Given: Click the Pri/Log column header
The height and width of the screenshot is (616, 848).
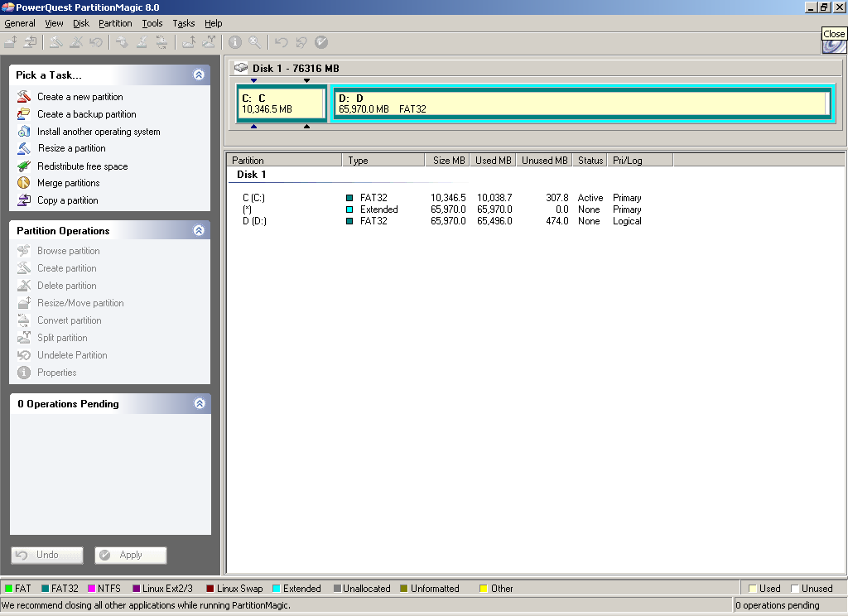Looking at the screenshot, I should [640, 160].
